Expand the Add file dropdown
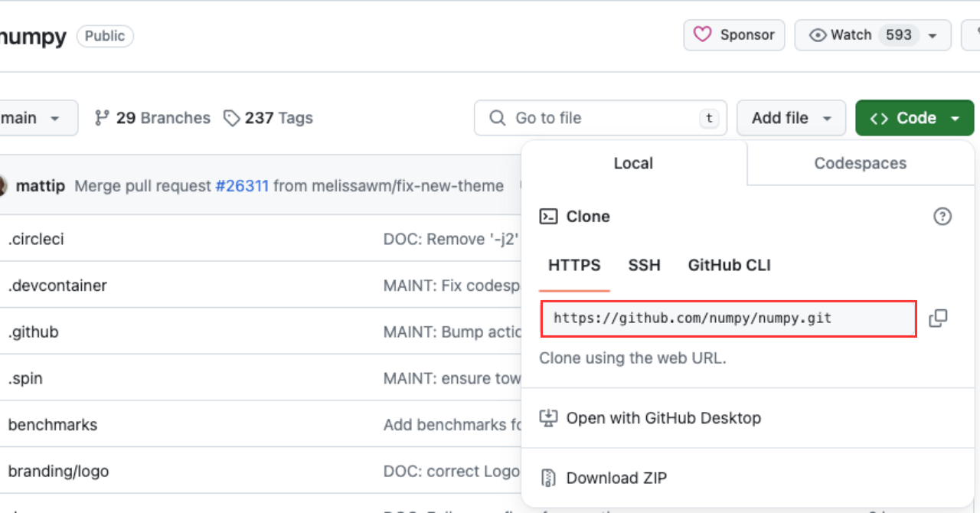 click(x=791, y=118)
